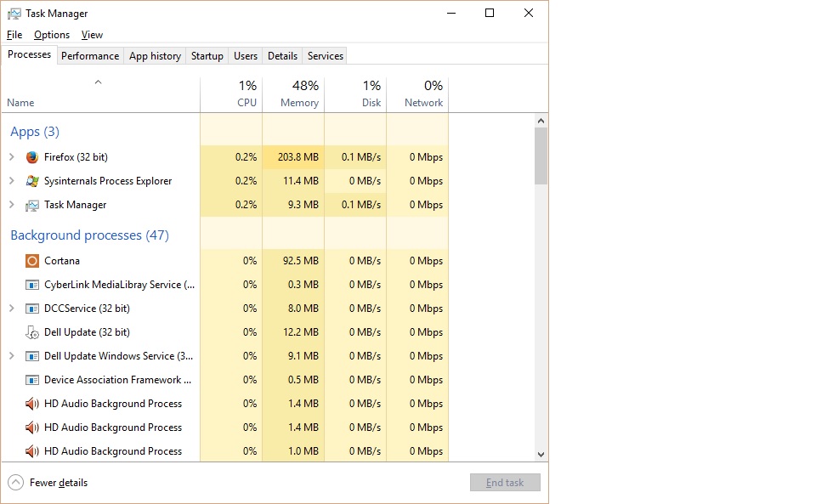816x504 pixels.
Task: Click the last HD Audio Background Process speaker icon
Action: [x=32, y=451]
